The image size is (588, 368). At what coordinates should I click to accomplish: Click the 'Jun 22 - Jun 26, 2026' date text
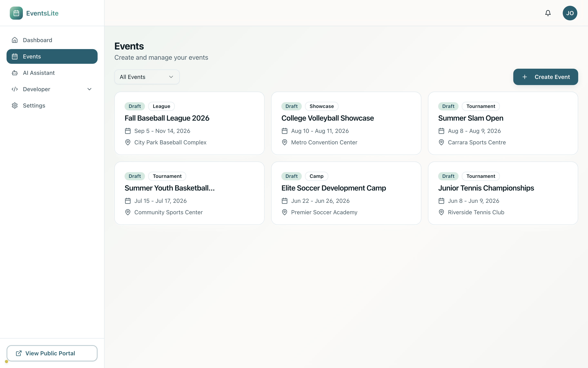coord(320,201)
